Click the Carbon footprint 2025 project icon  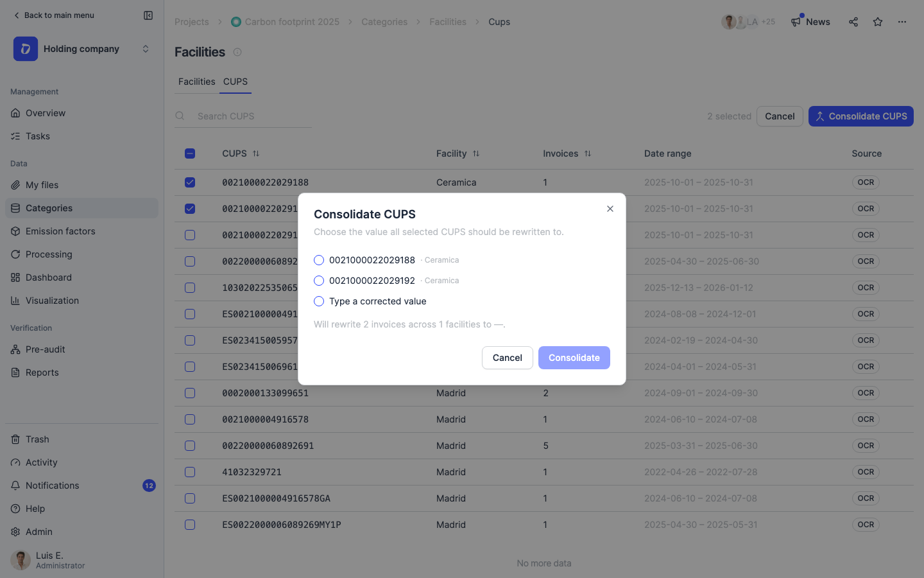coord(236,22)
